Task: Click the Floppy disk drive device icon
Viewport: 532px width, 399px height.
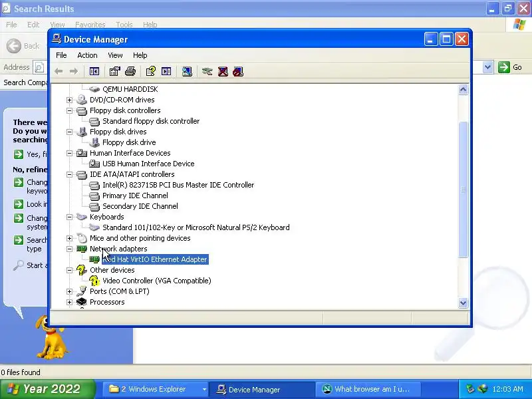Action: coord(94,142)
